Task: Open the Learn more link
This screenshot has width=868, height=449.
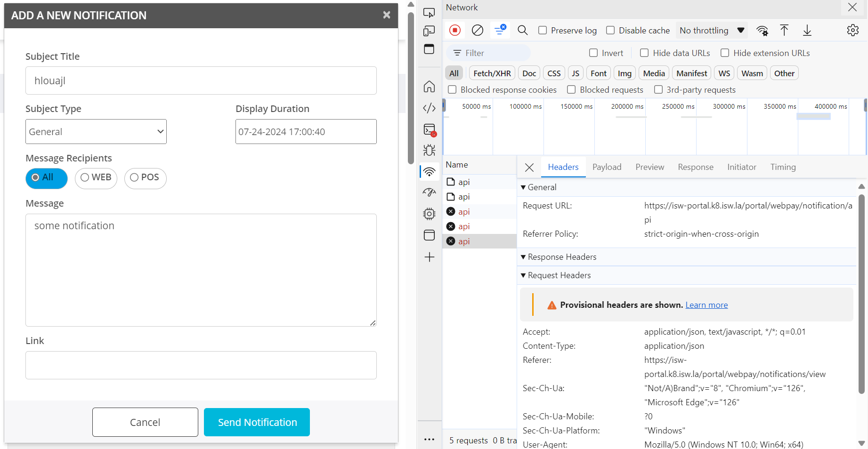Action: (x=706, y=305)
